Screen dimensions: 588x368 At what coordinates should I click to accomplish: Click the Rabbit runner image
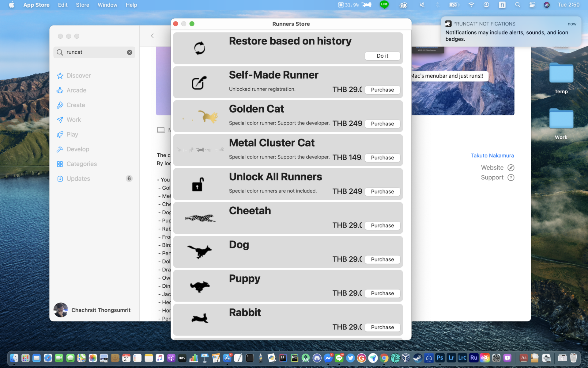point(200,318)
